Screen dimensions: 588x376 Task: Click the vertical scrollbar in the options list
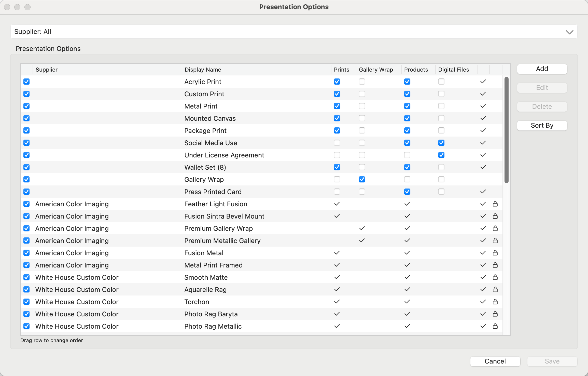[506, 130]
